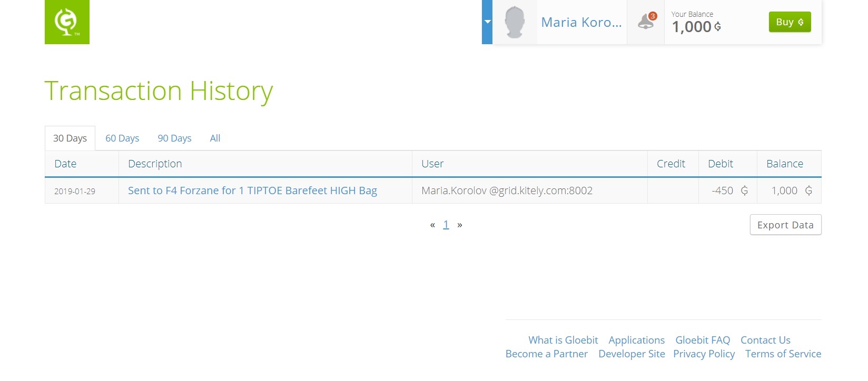868x381 pixels.
Task: Open the Gloebit FAQ link
Action: point(703,340)
